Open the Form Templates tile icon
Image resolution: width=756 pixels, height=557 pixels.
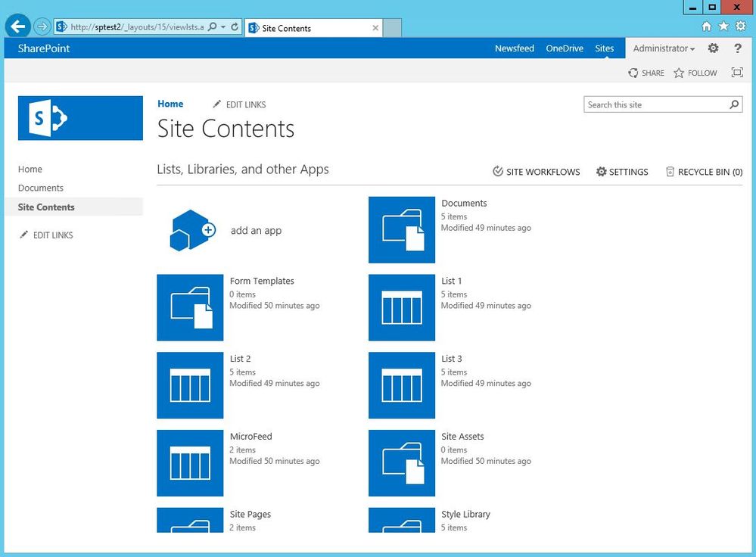click(x=190, y=308)
